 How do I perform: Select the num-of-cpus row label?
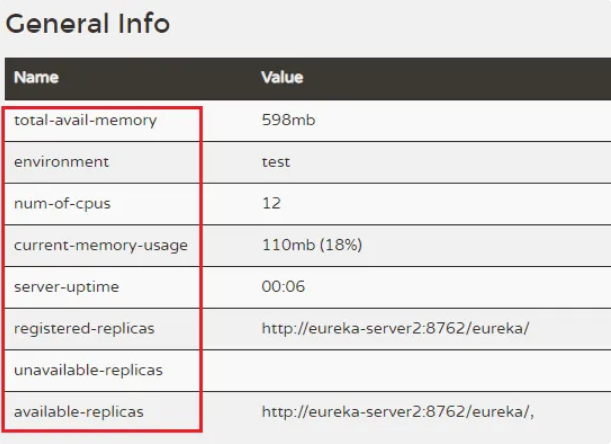(x=62, y=203)
